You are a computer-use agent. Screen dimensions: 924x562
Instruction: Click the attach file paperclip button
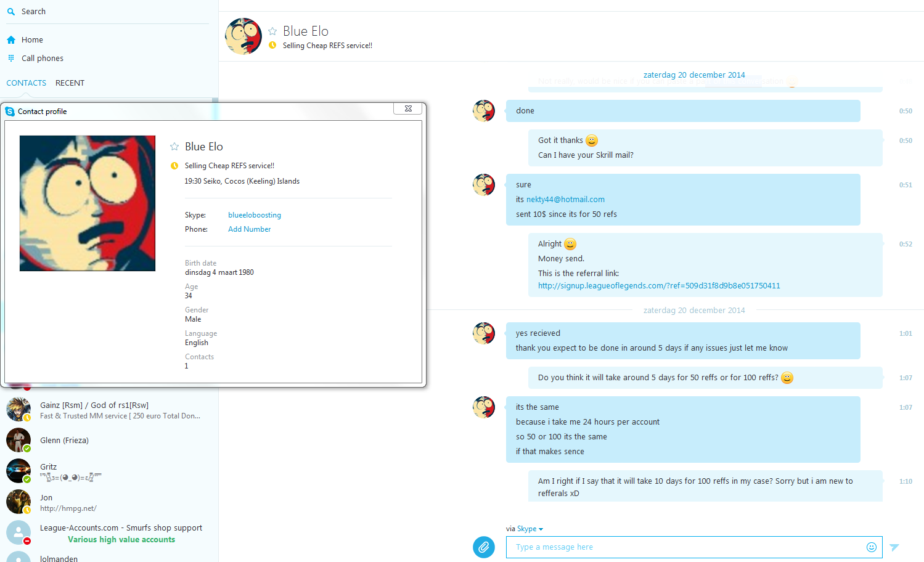click(484, 547)
